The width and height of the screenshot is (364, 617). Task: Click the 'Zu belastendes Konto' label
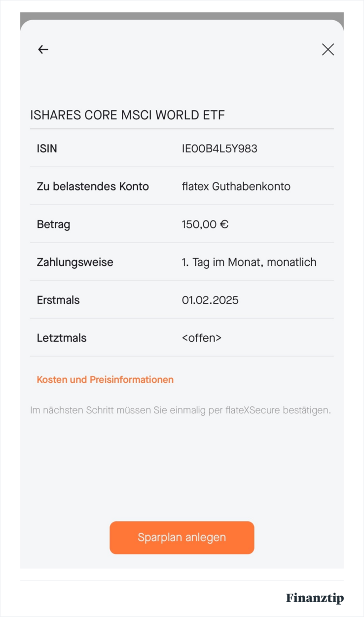(93, 186)
